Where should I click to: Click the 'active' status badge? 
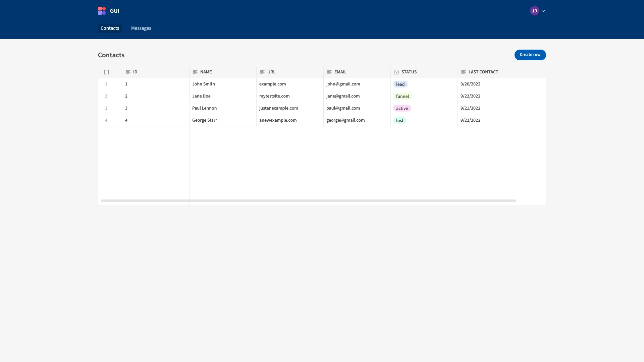(x=402, y=108)
